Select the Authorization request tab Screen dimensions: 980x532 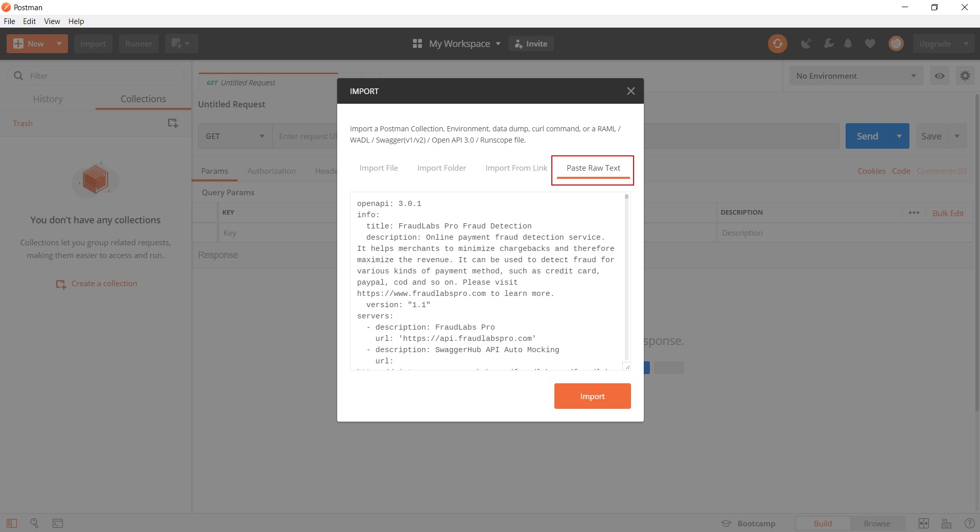click(x=271, y=171)
